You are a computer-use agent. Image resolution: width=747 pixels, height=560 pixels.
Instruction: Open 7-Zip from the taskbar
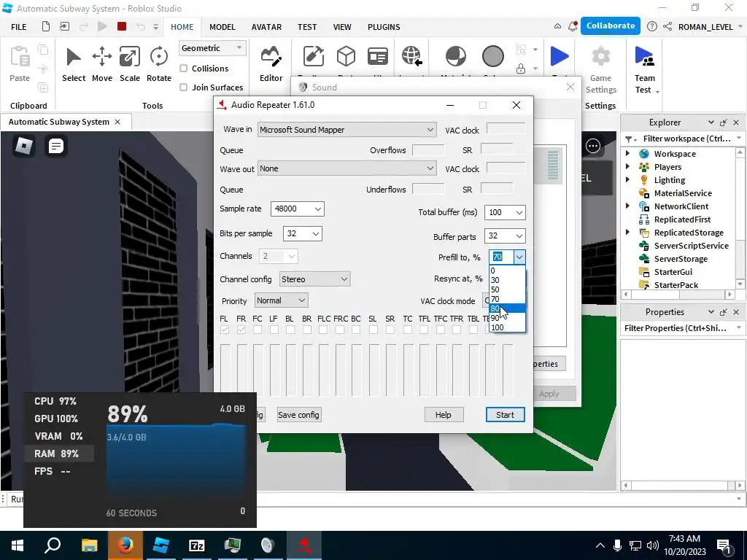197,545
